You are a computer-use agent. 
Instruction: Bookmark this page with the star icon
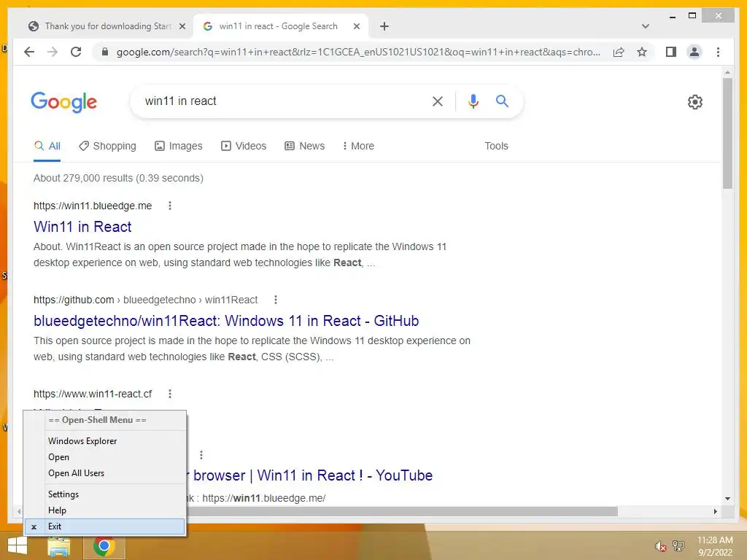(x=642, y=52)
